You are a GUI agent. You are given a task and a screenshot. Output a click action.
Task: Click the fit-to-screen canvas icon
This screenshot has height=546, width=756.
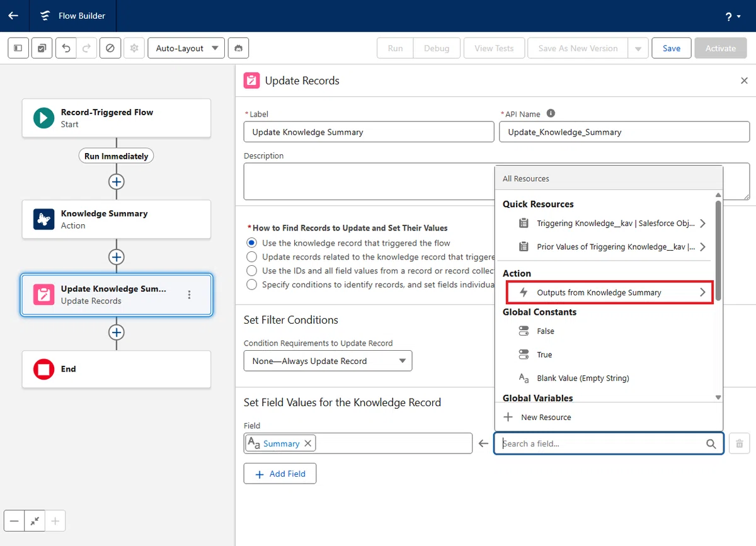[35, 521]
